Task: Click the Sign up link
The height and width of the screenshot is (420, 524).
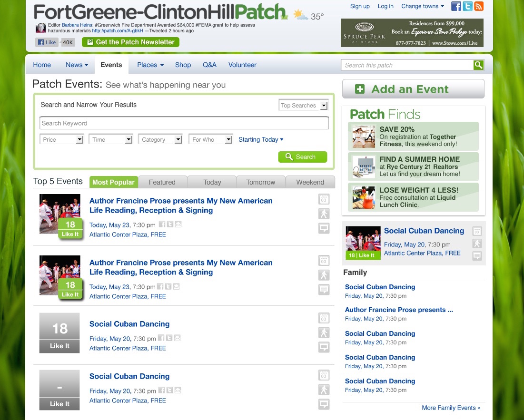Action: (x=360, y=6)
